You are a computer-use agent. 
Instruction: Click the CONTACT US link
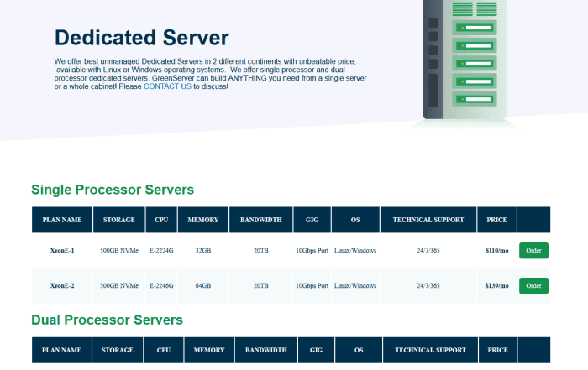[167, 86]
